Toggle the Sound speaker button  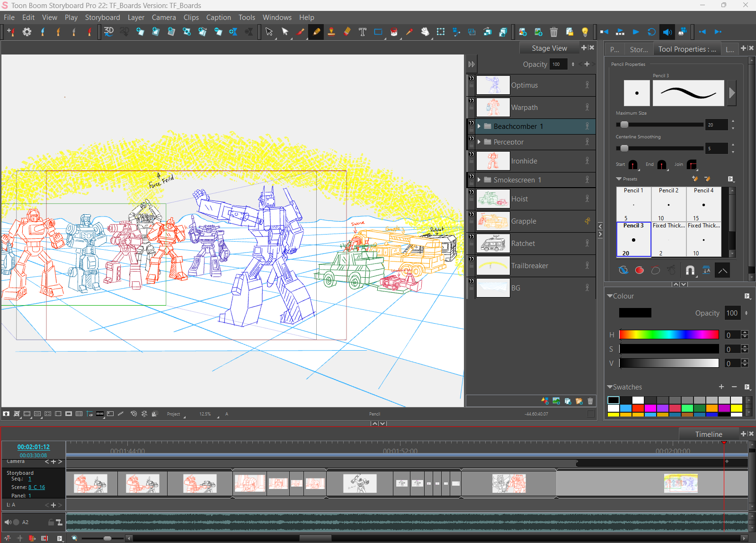(667, 32)
